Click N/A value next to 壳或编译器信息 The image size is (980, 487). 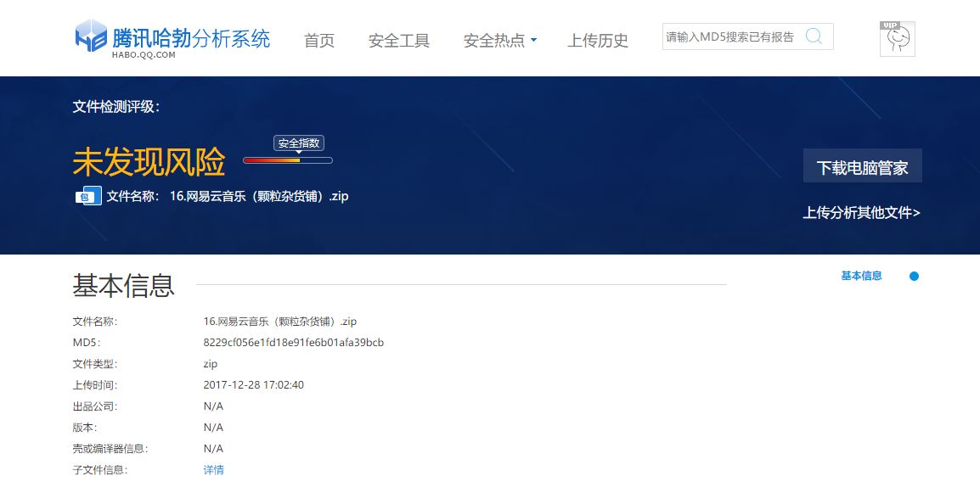[x=213, y=449]
